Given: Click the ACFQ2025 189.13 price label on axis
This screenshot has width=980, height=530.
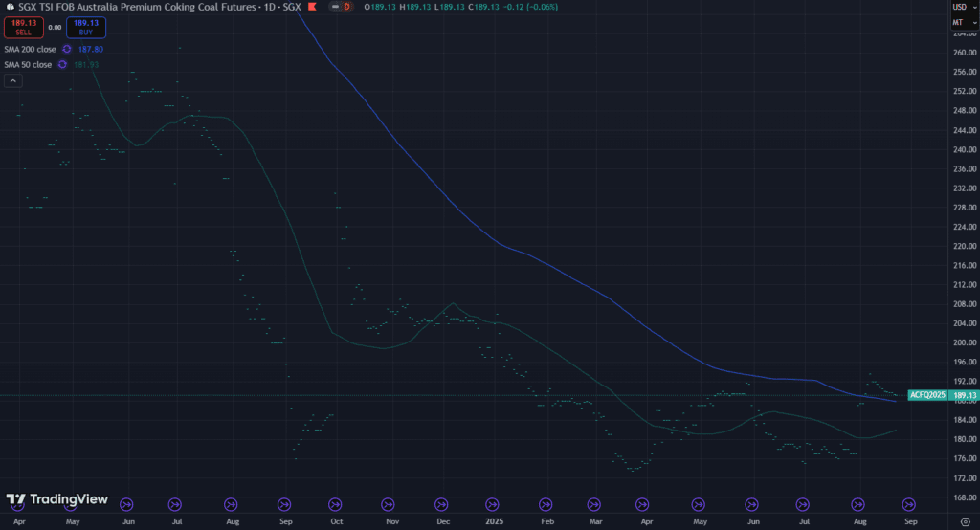Looking at the screenshot, I should 944,394.
